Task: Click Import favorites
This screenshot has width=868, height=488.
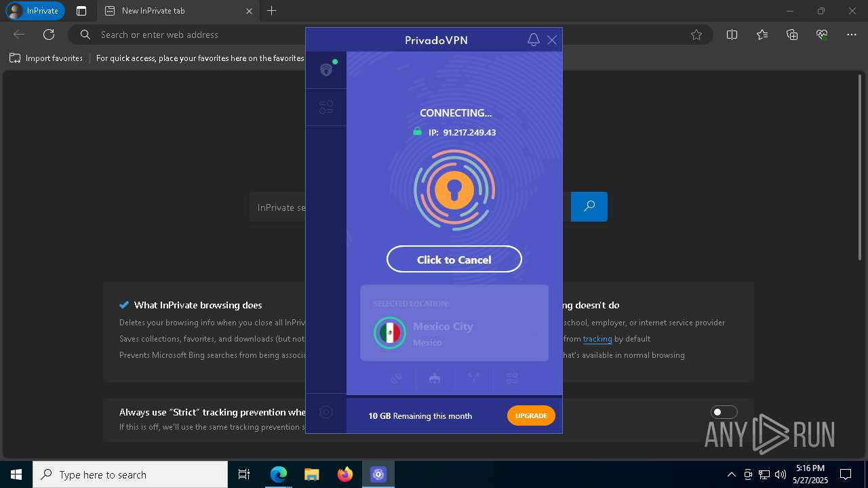Action: 46,58
